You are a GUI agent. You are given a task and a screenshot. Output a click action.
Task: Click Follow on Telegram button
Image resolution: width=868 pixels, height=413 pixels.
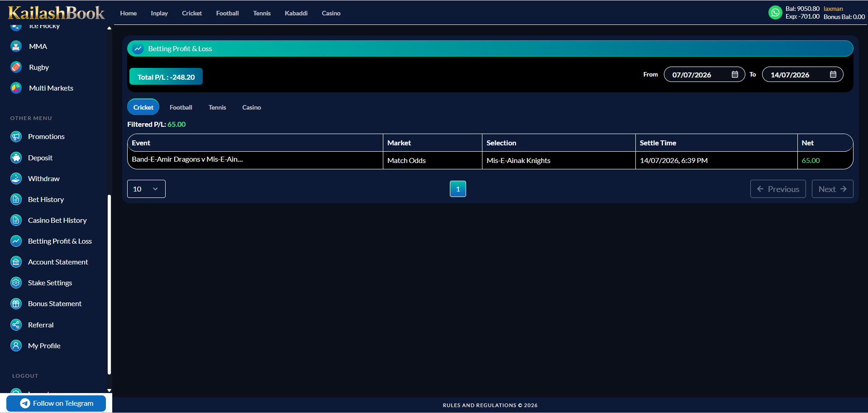(56, 403)
